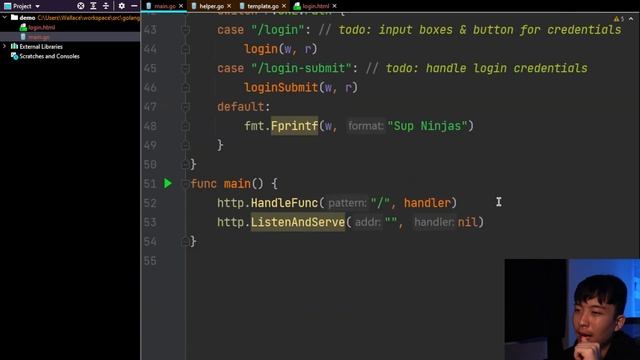Toggle fold marker on line 50
The height and width of the screenshot is (360, 640).
pos(185,164)
